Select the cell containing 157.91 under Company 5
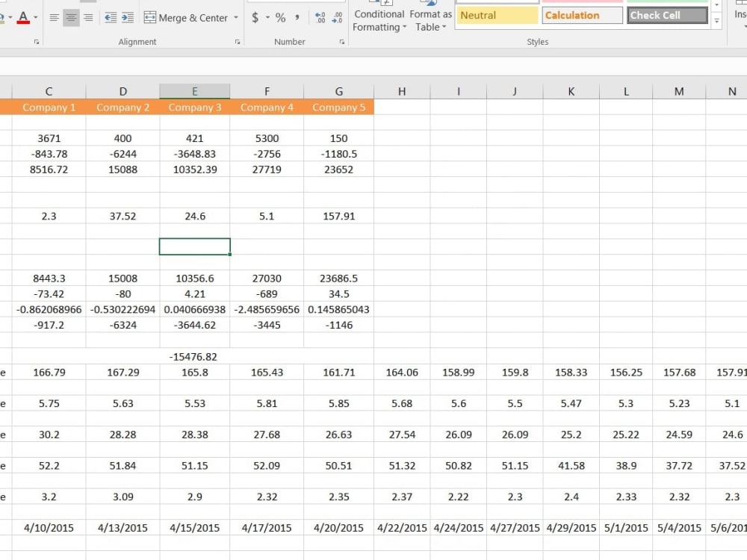This screenshot has height=560, width=747. (338, 217)
